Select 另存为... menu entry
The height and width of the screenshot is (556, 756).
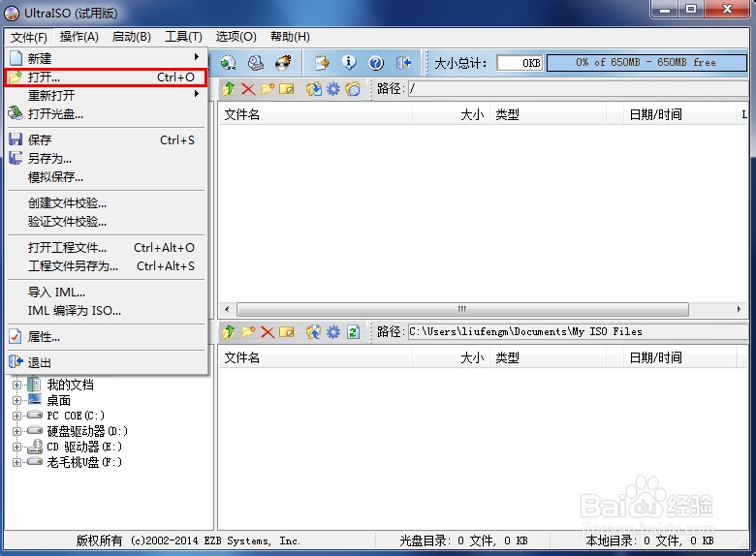click(107, 159)
